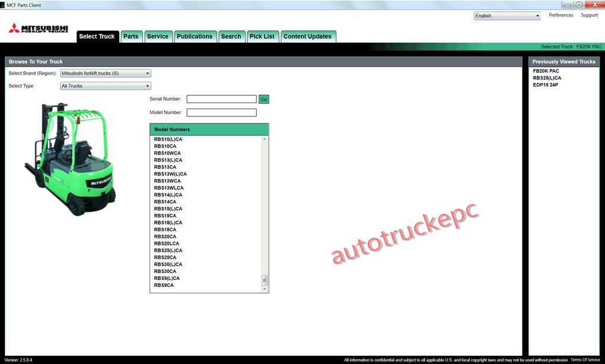The height and width of the screenshot is (364, 605).
Task: Click the Mitsubishi Forklift Trucks logo
Action: (x=38, y=28)
